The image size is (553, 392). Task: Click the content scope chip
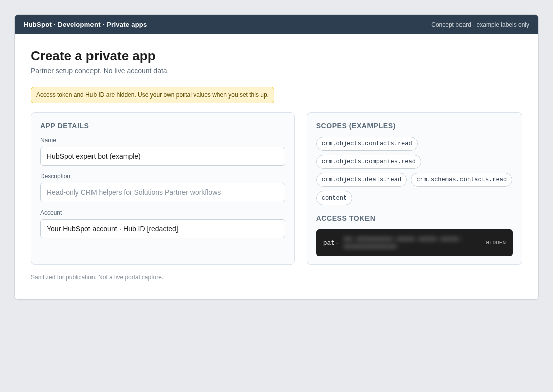tap(334, 198)
